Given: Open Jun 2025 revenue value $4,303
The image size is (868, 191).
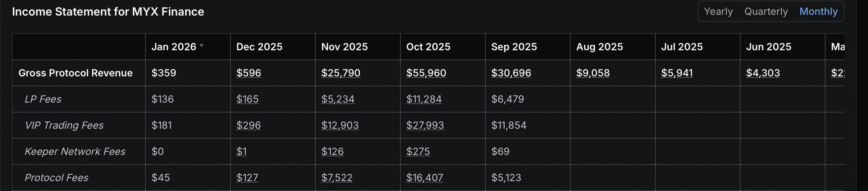Looking at the screenshot, I should (x=763, y=73).
